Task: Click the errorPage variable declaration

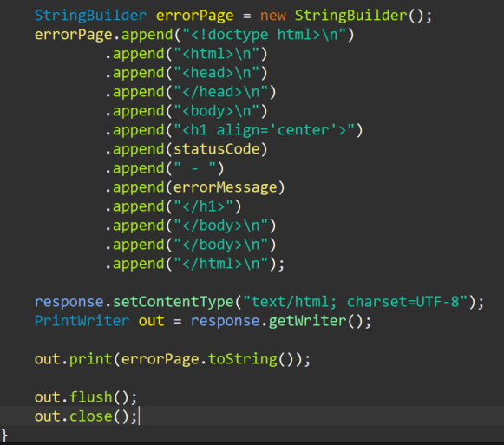Action: click(x=195, y=16)
